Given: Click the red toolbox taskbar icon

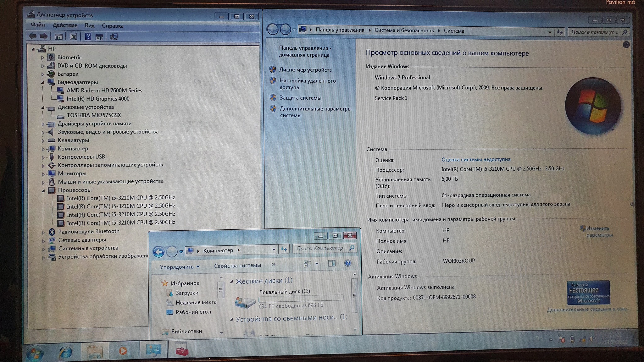Looking at the screenshot, I should 182,350.
